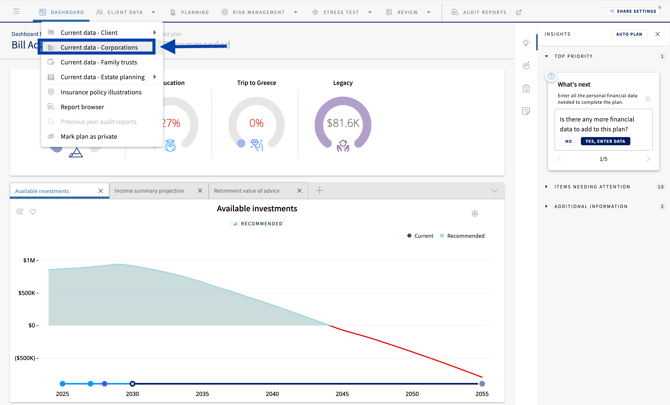This screenshot has width=670, height=405.
Task: Close the Income summary projection tab
Action: pos(200,191)
